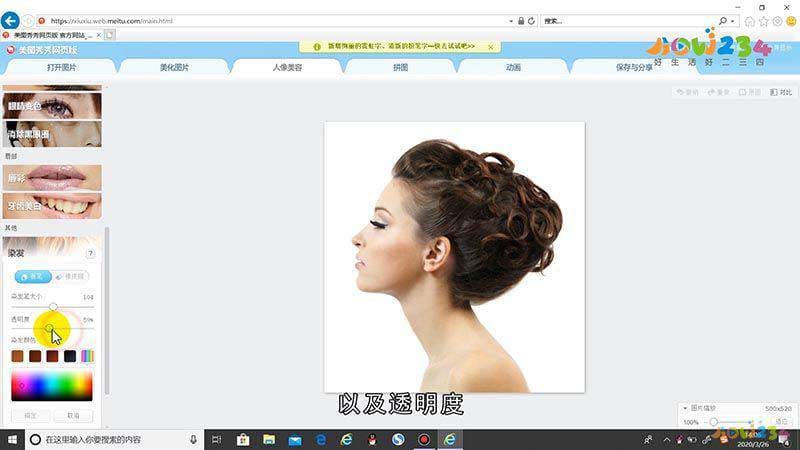Viewport: 800px width, 450px height.
Task: Click the lock security icon in the address bar
Action: click(521, 21)
